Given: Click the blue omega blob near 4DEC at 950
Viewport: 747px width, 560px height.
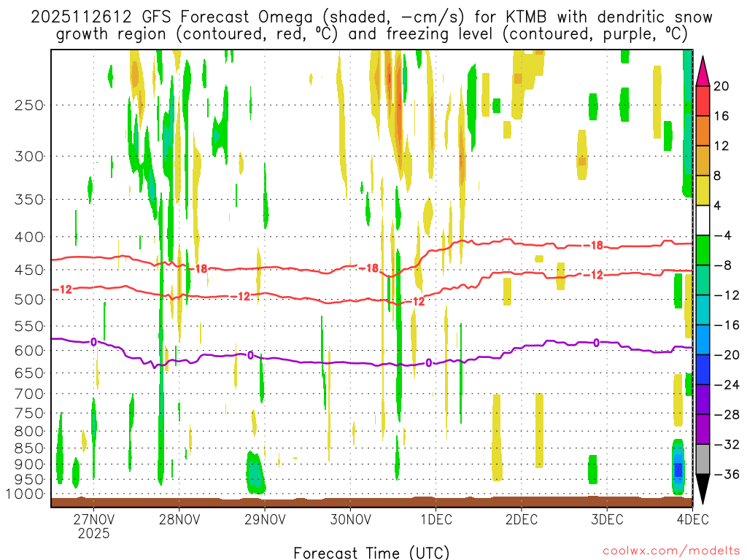Looking at the screenshot, I should [678, 469].
